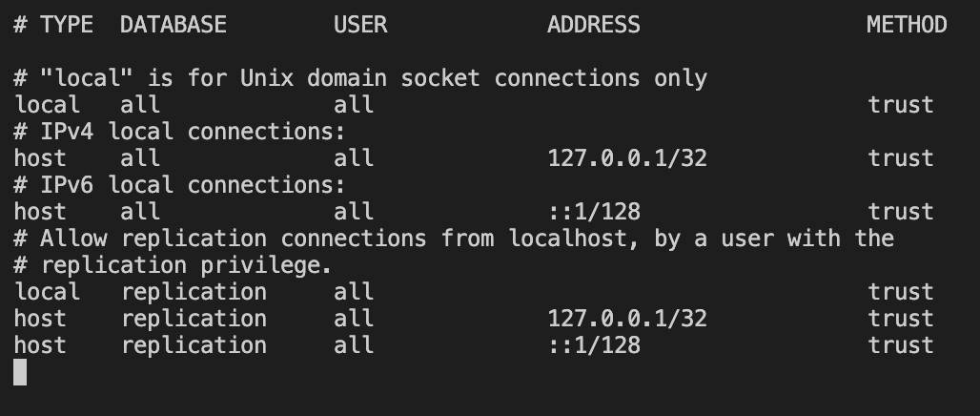The height and width of the screenshot is (416, 980).
Task: Click the METHOD column header text
Action: coord(907,25)
